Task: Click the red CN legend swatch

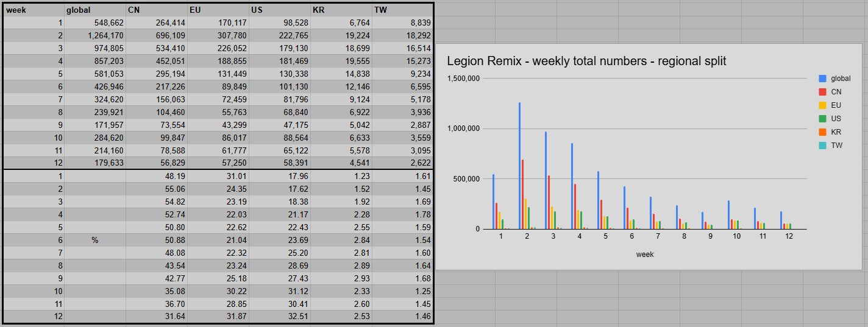Action: pyautogui.click(x=822, y=92)
